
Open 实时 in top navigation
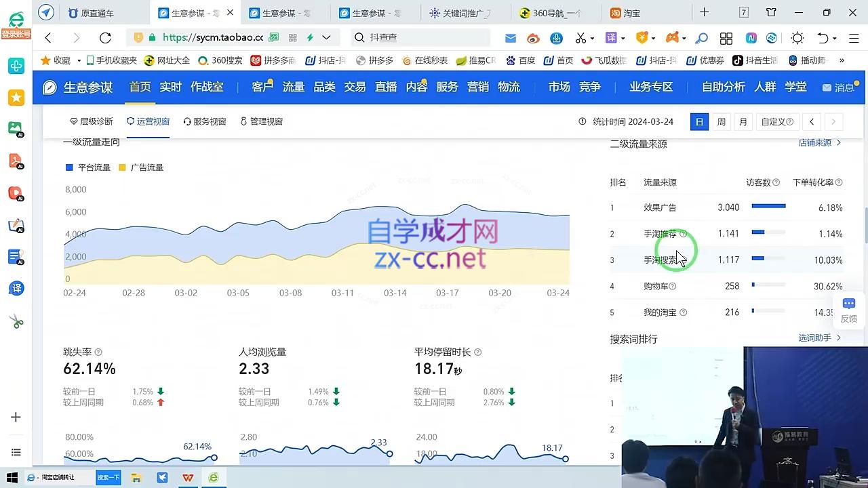coord(171,87)
